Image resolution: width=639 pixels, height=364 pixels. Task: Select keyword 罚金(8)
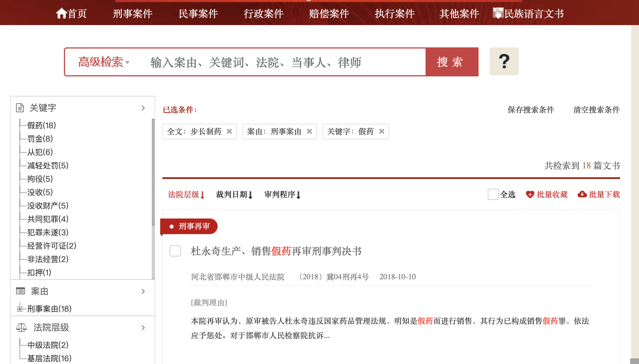click(40, 139)
